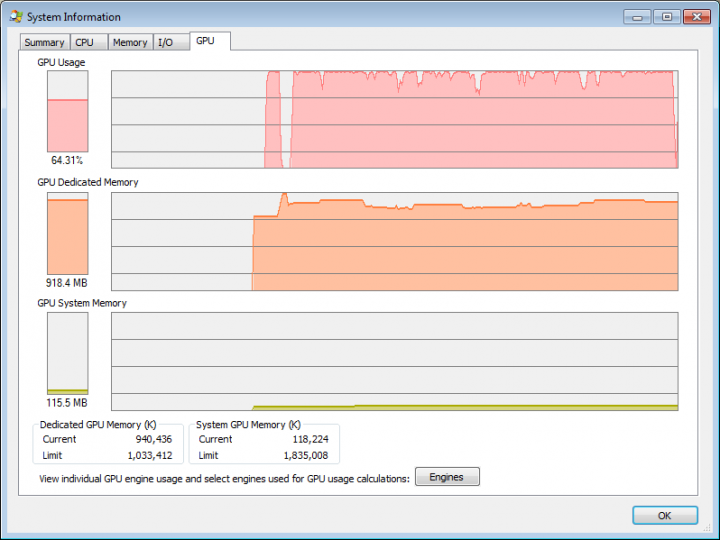Click the System Information window title text
The width and height of the screenshot is (720, 540).
(74, 17)
